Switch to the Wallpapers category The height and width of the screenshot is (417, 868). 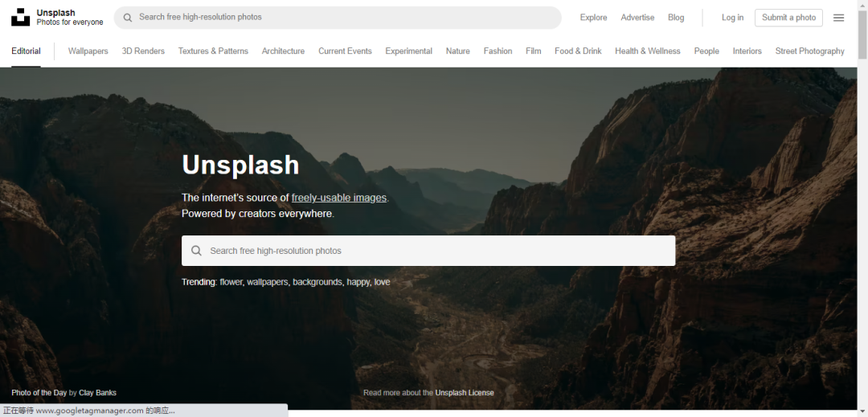88,51
